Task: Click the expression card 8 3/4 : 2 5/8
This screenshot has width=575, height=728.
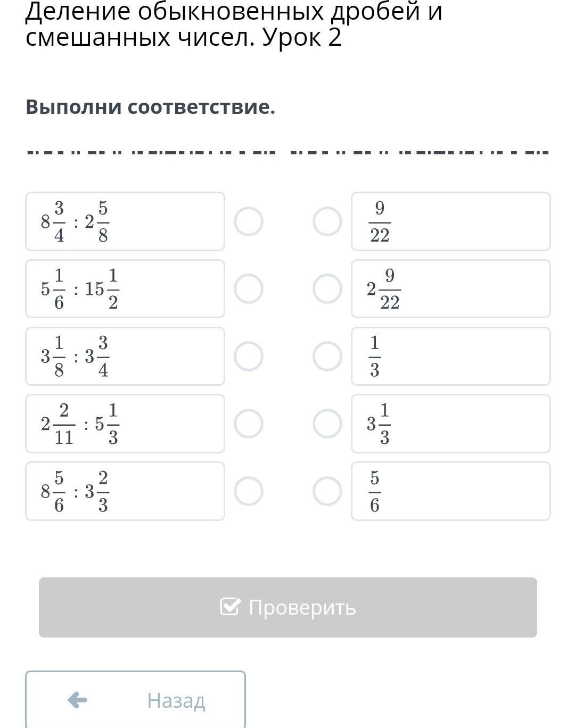Action: pyautogui.click(x=125, y=221)
